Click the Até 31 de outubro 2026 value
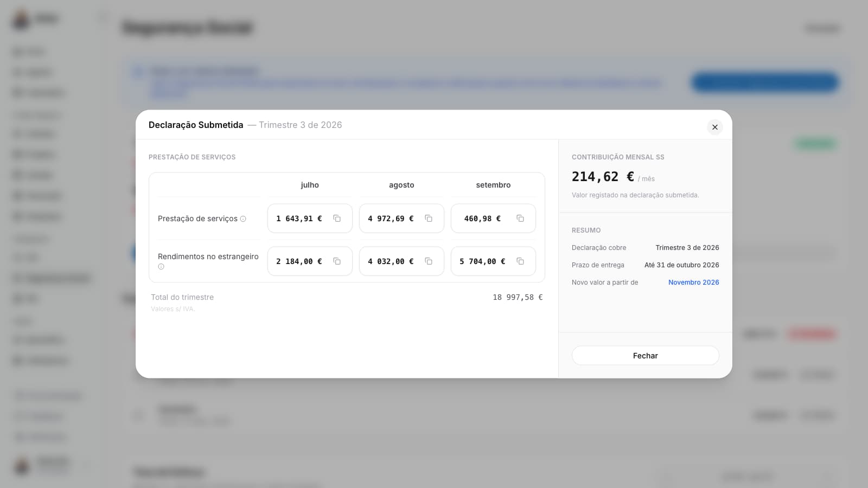This screenshot has width=868, height=488. tap(682, 265)
